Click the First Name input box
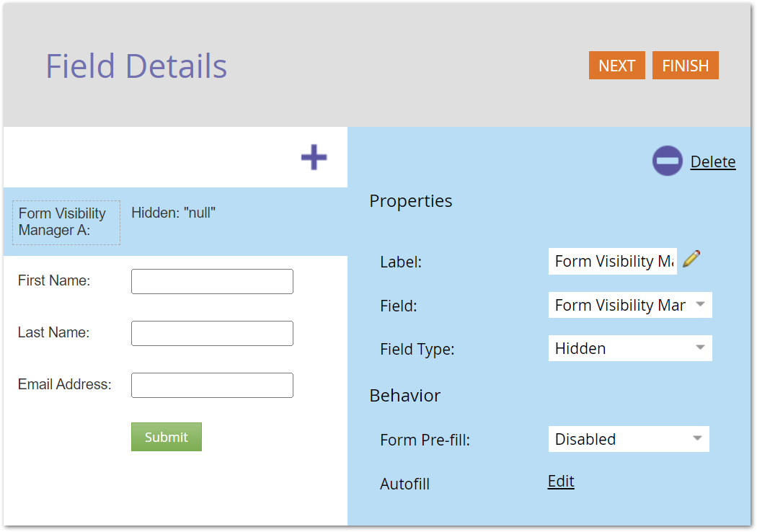The width and height of the screenshot is (757, 532). 212,281
